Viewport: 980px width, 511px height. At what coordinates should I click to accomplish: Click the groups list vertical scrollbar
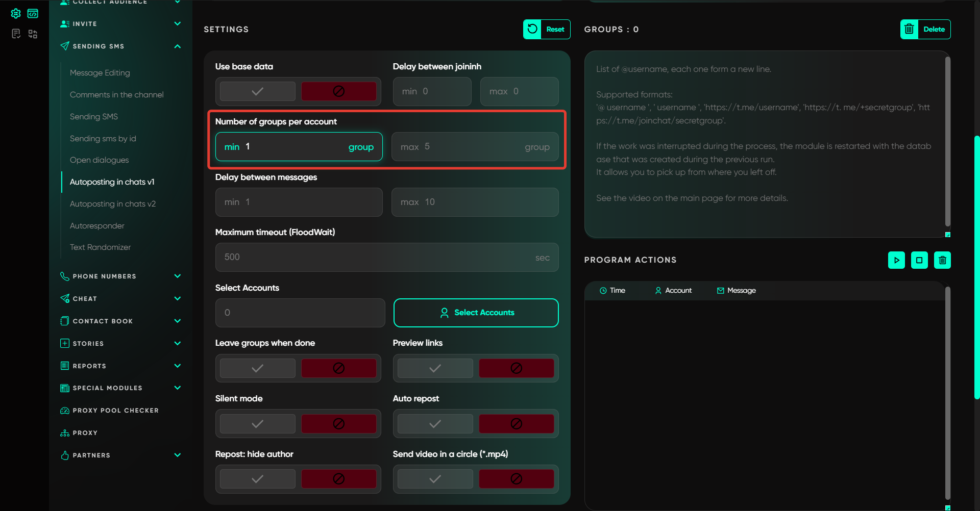(x=947, y=143)
